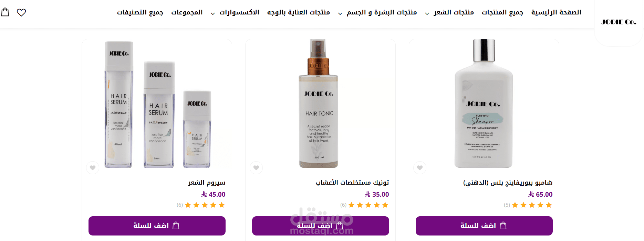This screenshot has height=241, width=644.
Task: Open the Hair Tonic bottle image
Action: [319, 104]
